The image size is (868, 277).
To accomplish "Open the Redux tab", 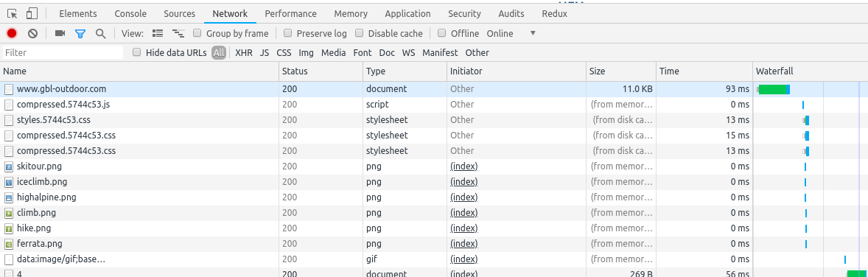I will click(555, 14).
